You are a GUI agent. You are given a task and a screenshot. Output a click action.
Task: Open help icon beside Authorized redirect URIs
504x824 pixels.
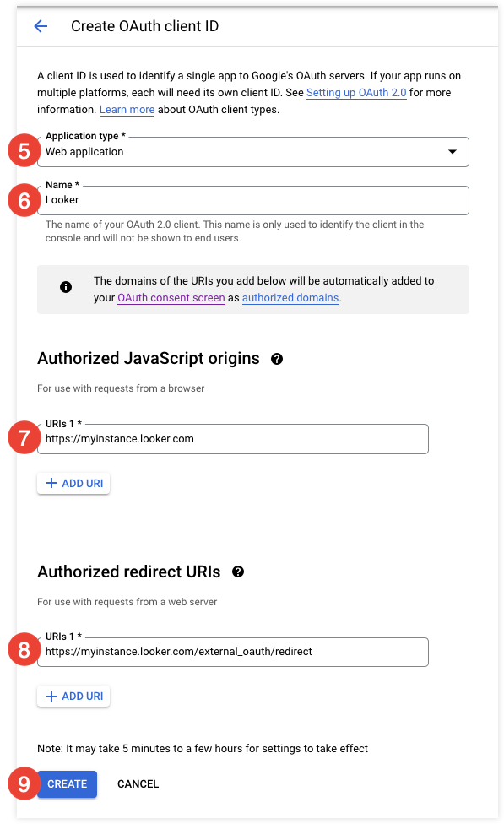point(238,572)
